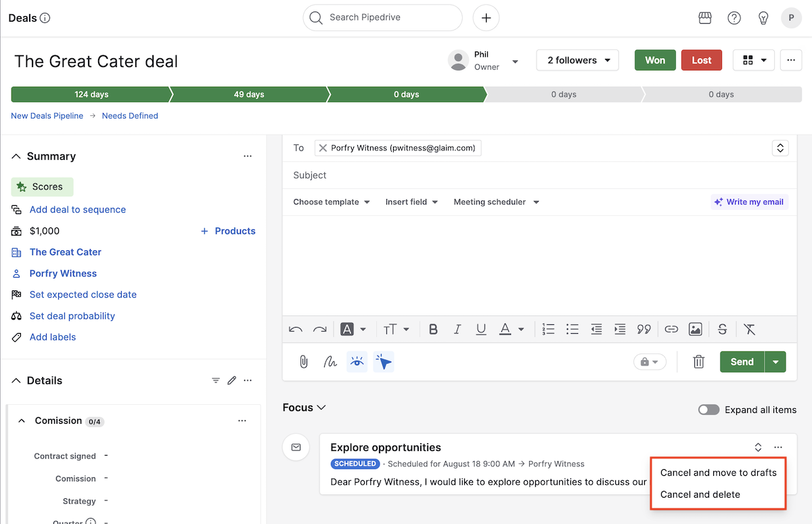Collapse the Comission group
The height and width of the screenshot is (524, 812).
click(22, 420)
